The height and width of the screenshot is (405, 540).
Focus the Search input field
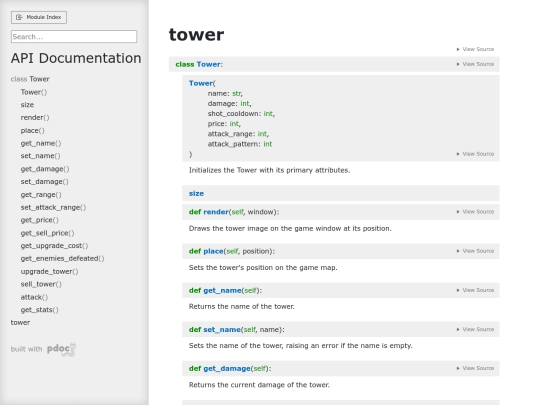coord(74,37)
